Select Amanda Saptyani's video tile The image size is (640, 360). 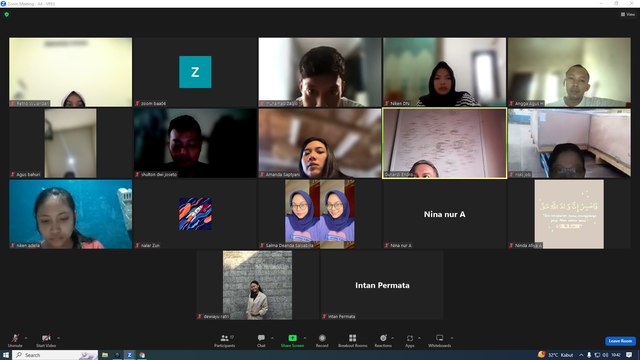pyautogui.click(x=320, y=143)
